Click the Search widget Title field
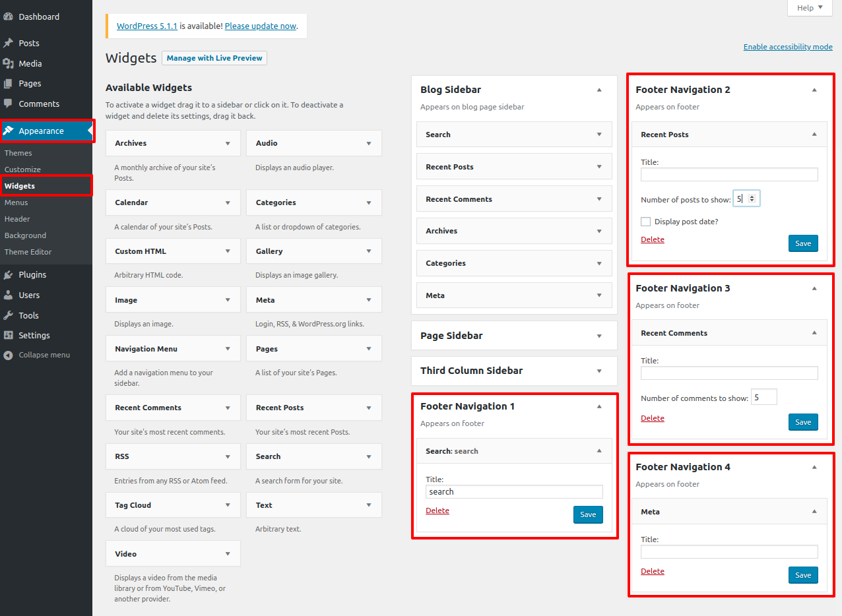The image size is (842, 616). pos(514,492)
